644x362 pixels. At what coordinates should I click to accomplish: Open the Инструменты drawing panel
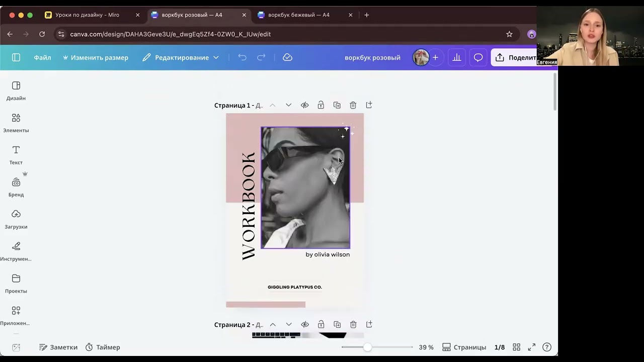[16, 252]
